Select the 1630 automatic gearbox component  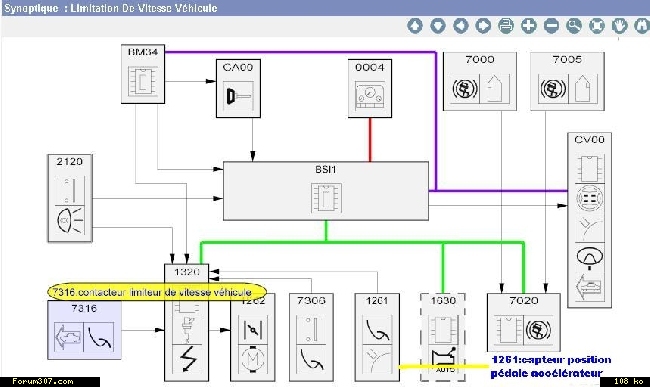443,337
